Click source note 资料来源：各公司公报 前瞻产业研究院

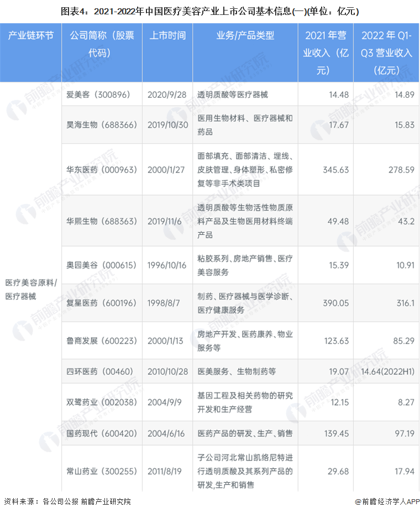pos(67,501)
